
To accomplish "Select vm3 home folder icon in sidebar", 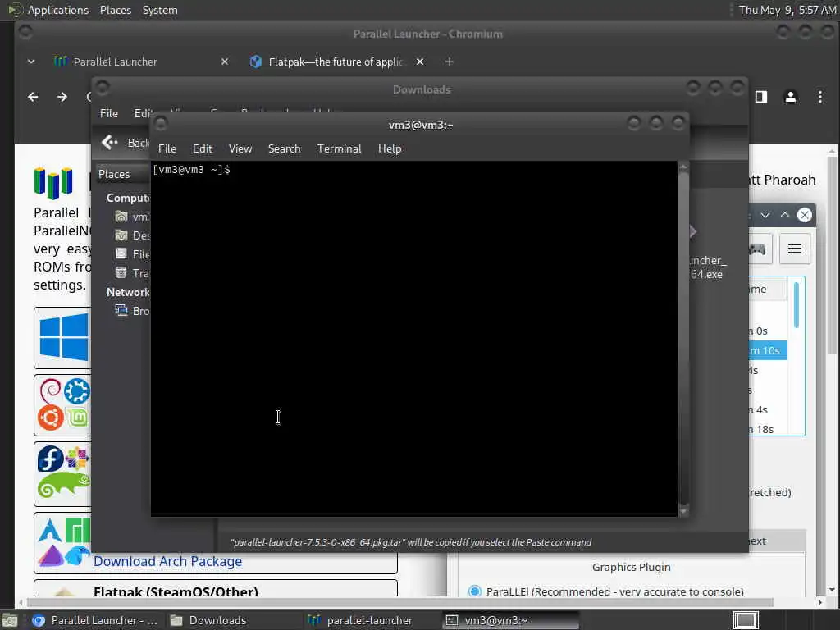I will [121, 217].
